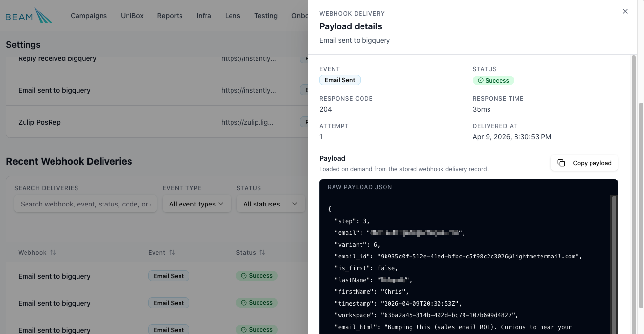Click the variant 6 line in payload
This screenshot has width=644, height=334.
click(358, 245)
